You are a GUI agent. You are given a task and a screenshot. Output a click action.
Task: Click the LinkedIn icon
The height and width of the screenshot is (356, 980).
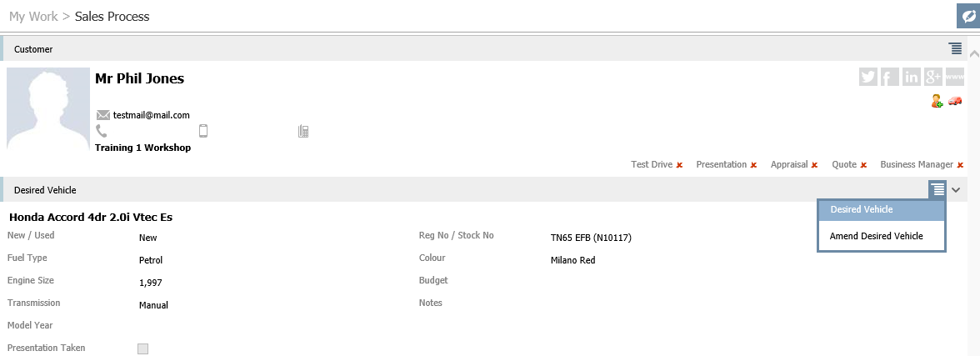(912, 77)
